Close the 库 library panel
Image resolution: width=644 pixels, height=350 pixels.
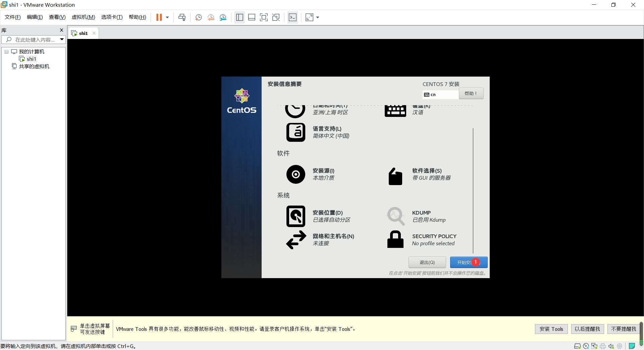[61, 30]
